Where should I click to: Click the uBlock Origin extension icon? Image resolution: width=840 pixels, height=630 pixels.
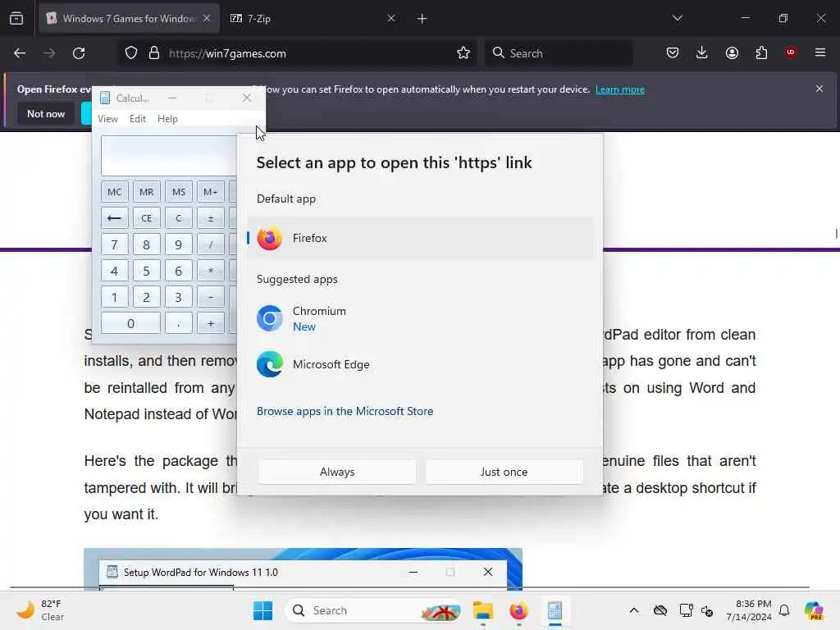(x=791, y=52)
